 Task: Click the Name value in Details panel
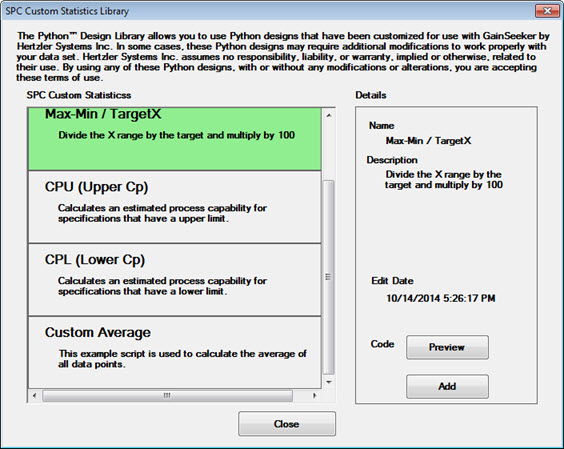[x=428, y=141]
